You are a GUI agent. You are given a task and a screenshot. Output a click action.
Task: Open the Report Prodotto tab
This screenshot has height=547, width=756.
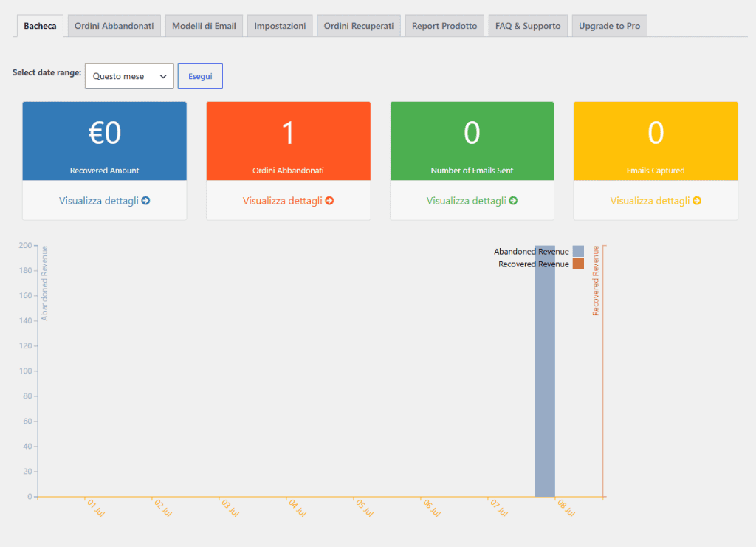pyautogui.click(x=444, y=26)
